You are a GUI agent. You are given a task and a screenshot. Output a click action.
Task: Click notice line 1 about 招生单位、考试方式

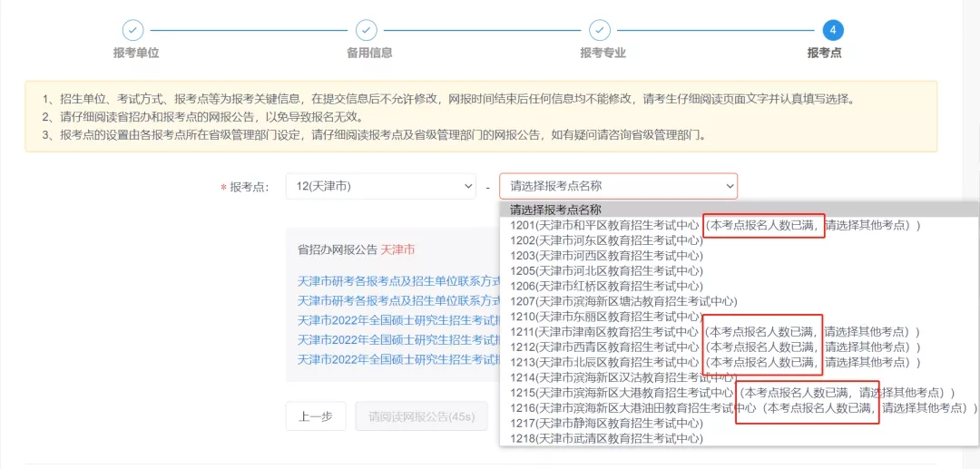tap(448, 99)
